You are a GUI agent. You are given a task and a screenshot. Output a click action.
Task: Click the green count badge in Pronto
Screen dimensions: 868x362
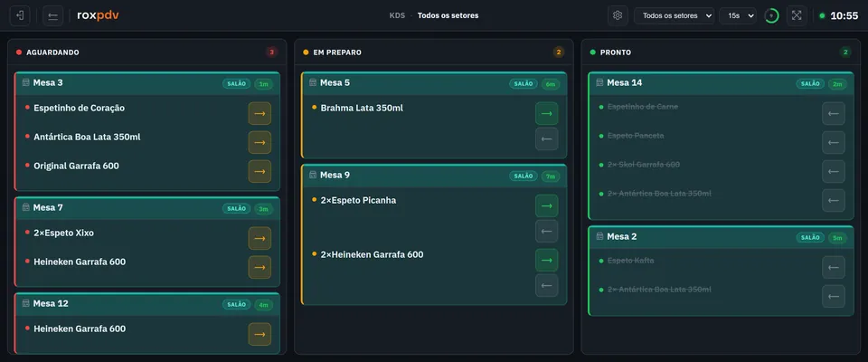[x=845, y=52]
